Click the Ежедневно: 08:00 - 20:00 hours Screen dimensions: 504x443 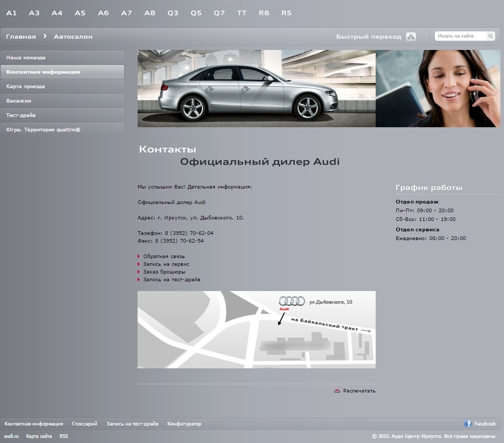click(x=431, y=238)
